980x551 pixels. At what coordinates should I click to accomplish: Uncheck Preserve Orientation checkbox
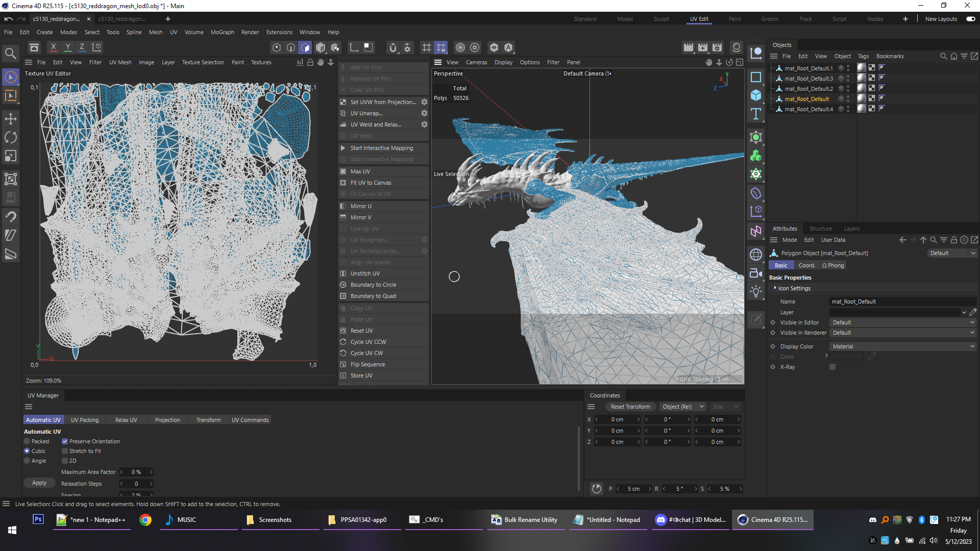click(65, 441)
